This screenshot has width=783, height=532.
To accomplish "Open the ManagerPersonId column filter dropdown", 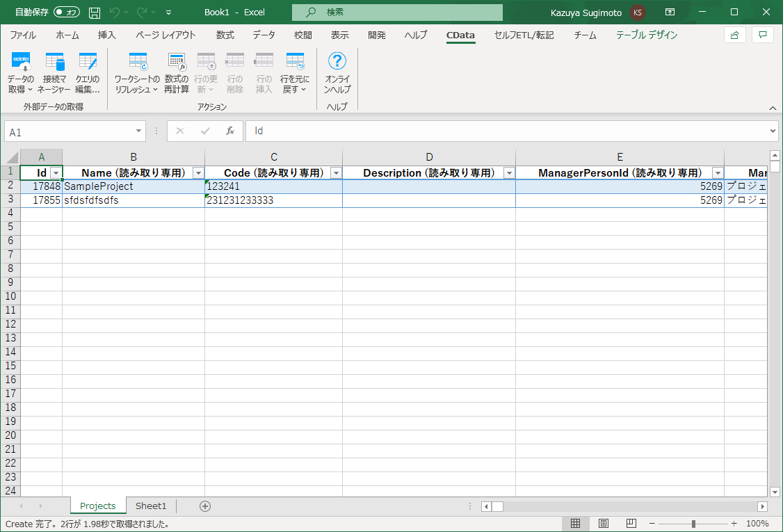I will point(718,173).
